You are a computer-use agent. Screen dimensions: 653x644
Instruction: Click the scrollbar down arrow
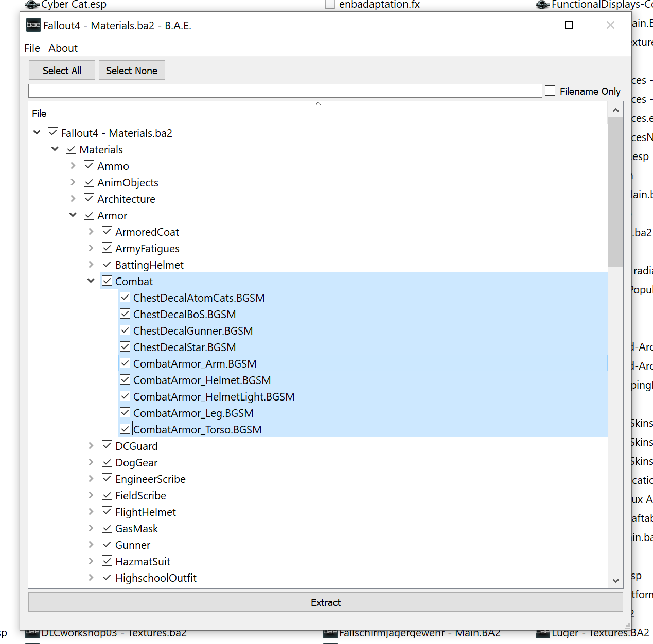(615, 581)
